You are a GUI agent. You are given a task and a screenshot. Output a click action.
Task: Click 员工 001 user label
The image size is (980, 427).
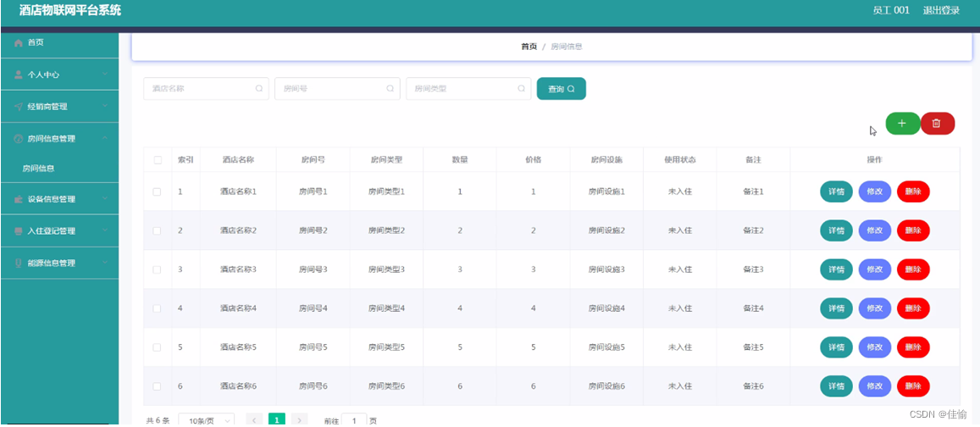coord(891,11)
